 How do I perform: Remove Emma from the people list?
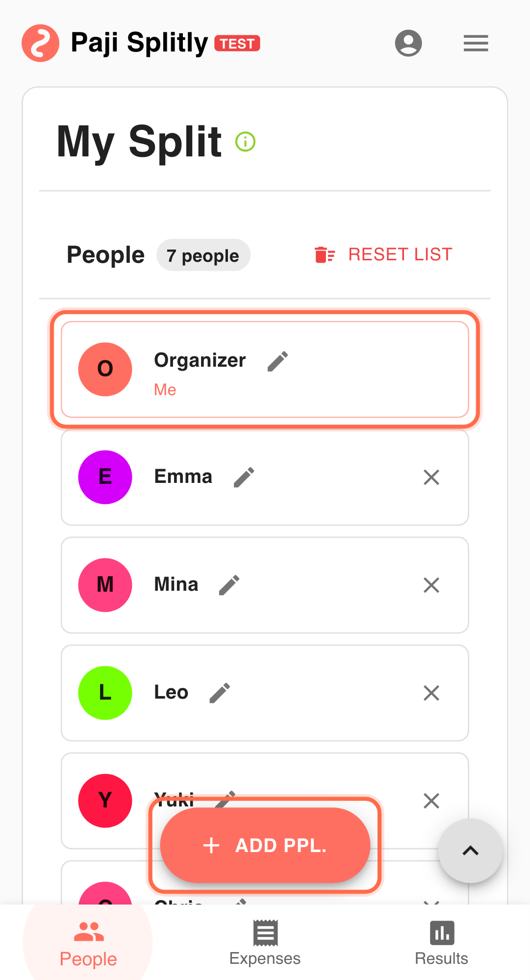(431, 477)
